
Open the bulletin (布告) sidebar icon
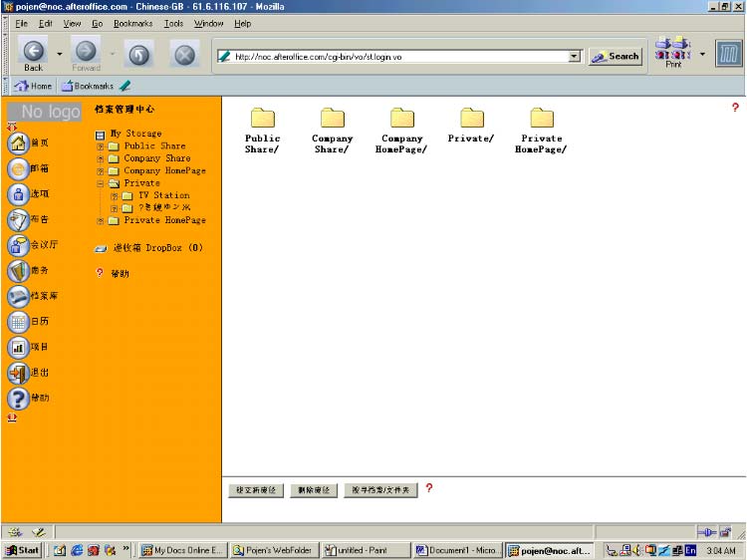tap(18, 219)
